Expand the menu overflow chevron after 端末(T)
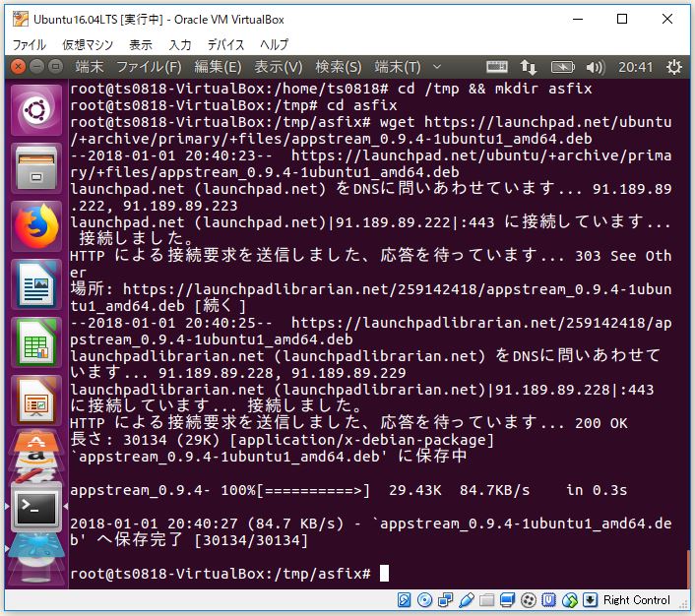Viewport: 695px width, 616px height. (437, 67)
